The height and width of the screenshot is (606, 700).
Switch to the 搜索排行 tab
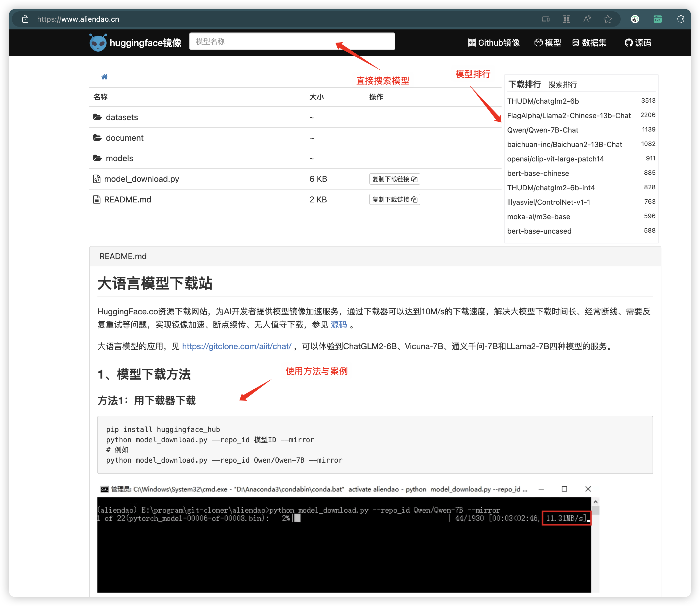[x=562, y=85]
